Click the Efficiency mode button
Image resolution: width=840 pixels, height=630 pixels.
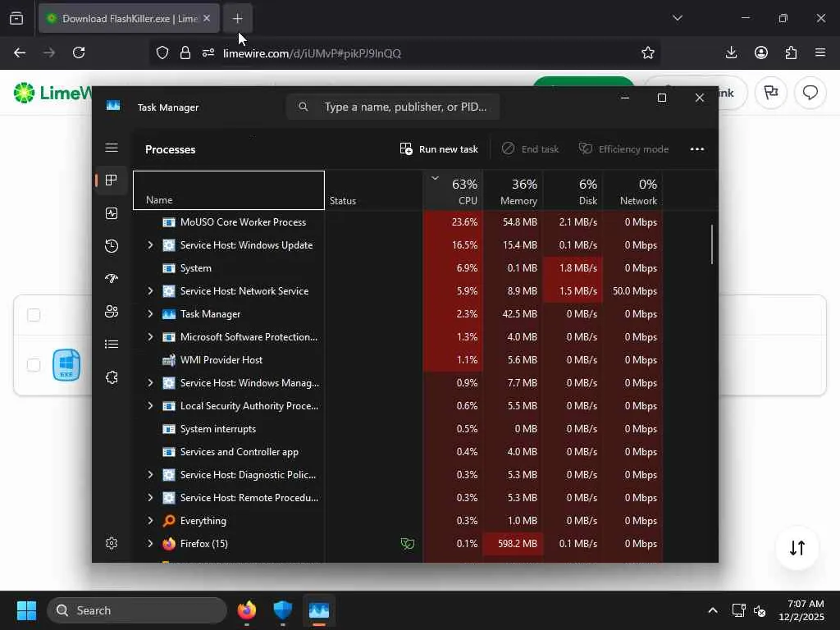click(624, 149)
